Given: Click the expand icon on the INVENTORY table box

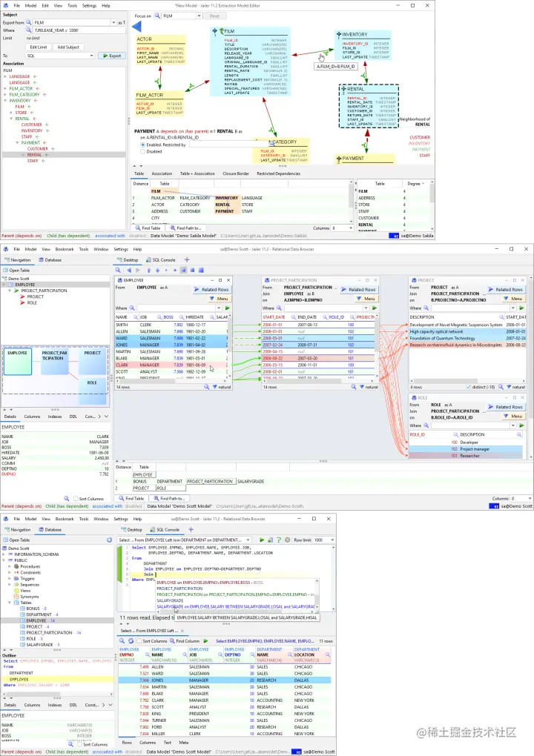Looking at the screenshot, I should click(339, 34).
